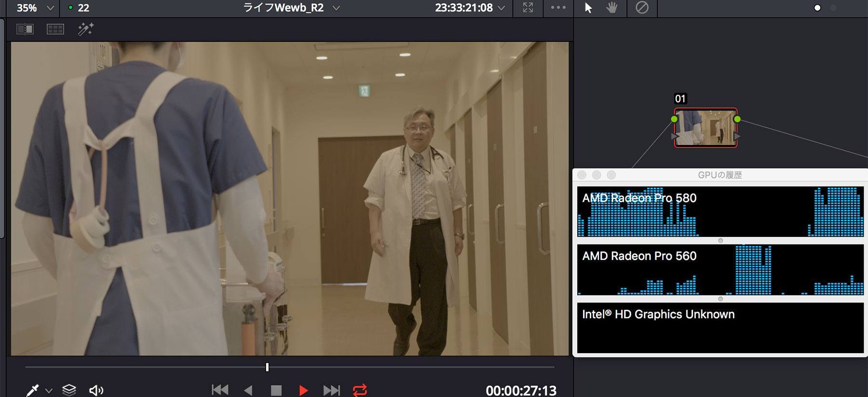868x397 pixels.
Task: Jump to first frame with skip-back button
Action: click(x=220, y=390)
